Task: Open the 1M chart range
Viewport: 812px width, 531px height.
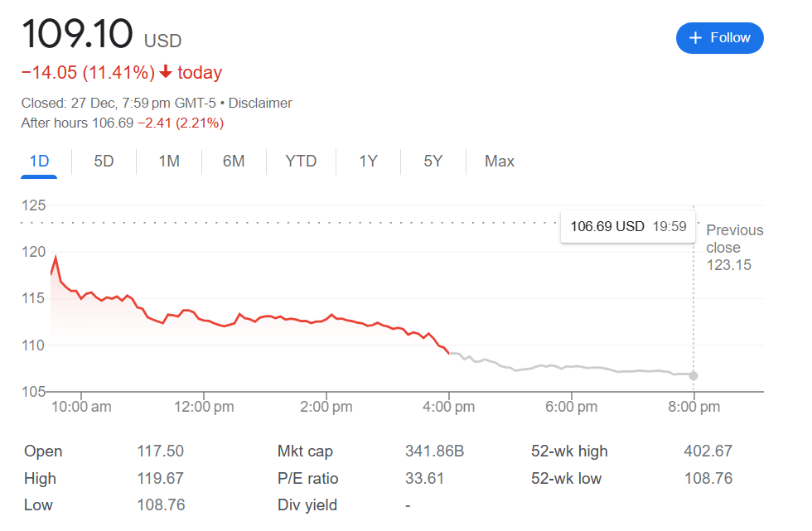Action: pyautogui.click(x=169, y=162)
